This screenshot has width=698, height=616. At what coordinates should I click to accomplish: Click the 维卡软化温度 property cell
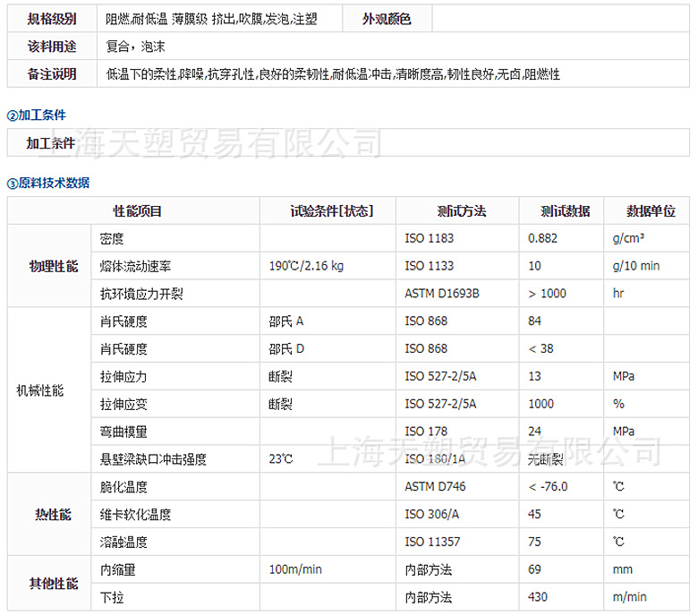175,515
